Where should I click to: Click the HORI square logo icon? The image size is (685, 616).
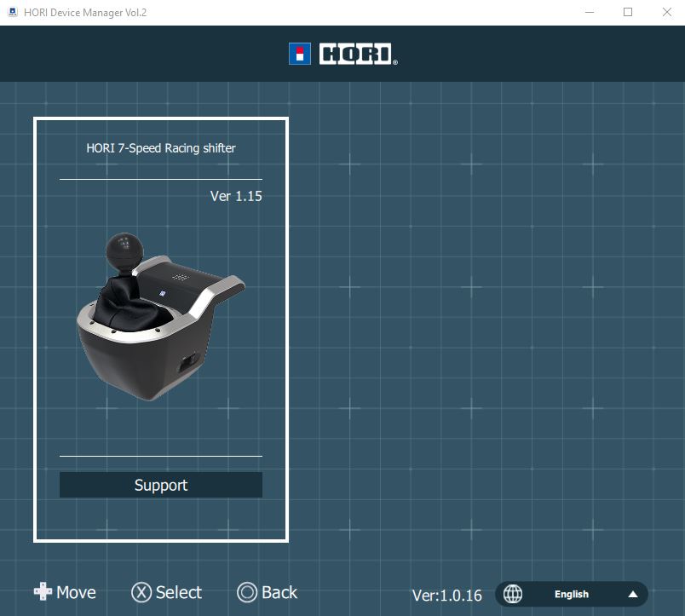click(300, 54)
